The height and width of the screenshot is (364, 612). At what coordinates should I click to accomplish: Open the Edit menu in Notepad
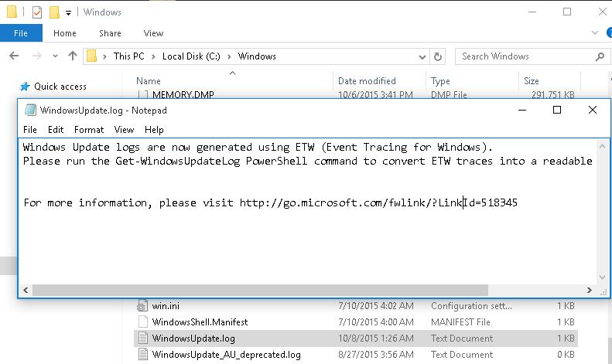coord(56,130)
